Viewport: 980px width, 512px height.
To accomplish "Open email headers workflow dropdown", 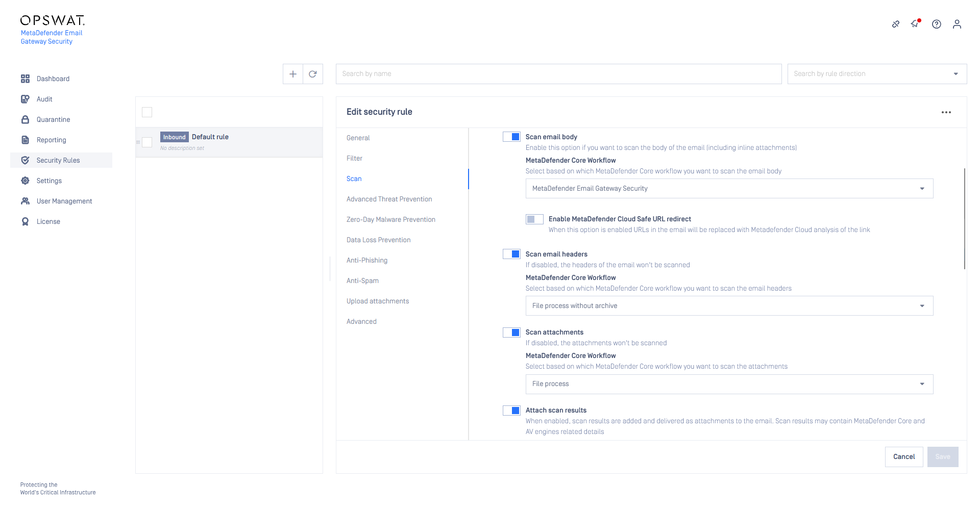I will coord(729,306).
